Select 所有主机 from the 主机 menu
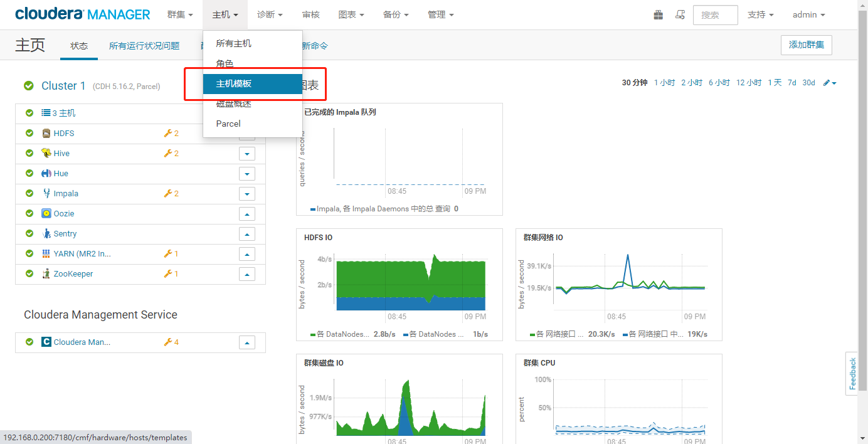This screenshot has height=444, width=868. point(253,43)
